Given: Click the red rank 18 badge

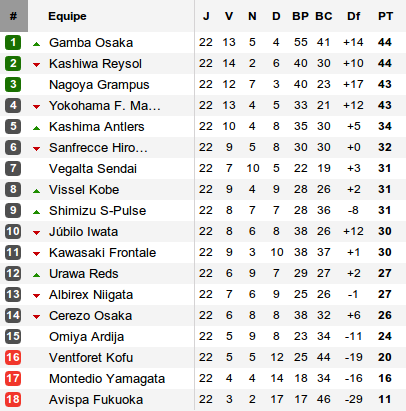Looking at the screenshot, I should [13, 399].
